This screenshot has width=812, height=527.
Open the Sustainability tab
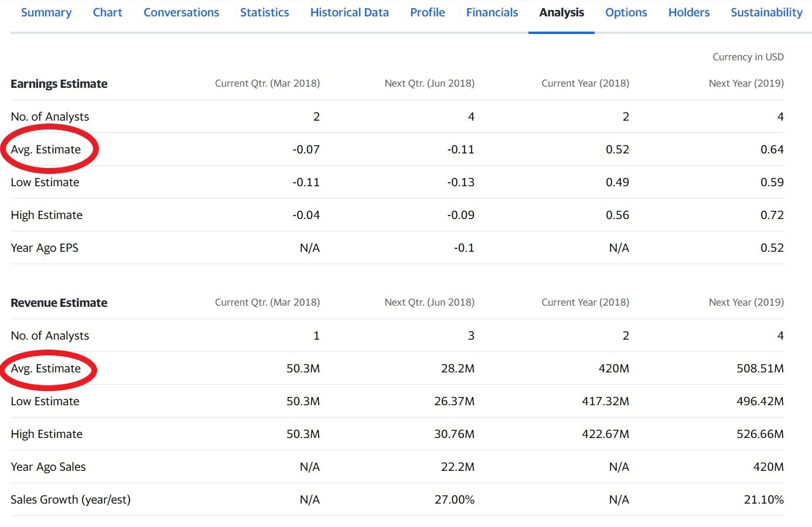point(766,12)
